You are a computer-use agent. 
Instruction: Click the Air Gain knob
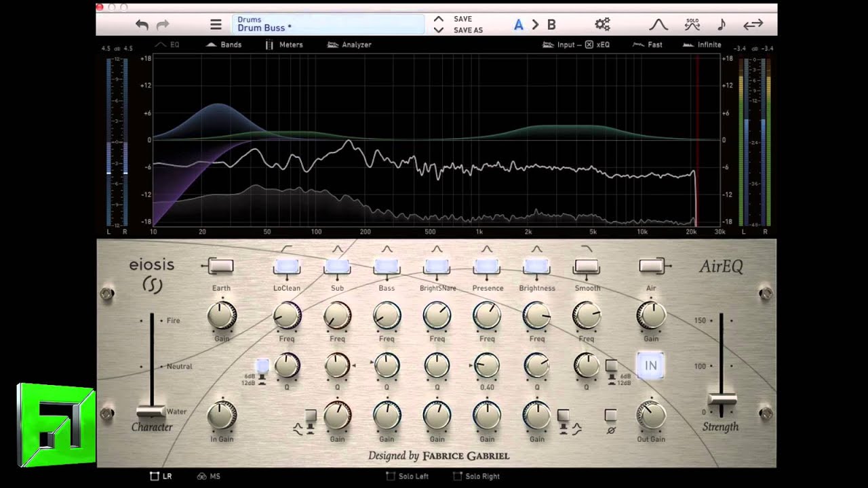651,316
